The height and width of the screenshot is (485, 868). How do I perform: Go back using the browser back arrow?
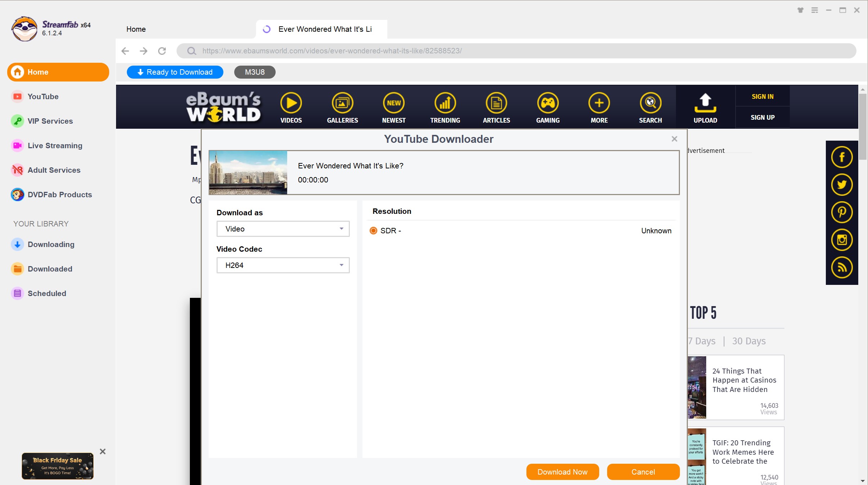pos(125,51)
